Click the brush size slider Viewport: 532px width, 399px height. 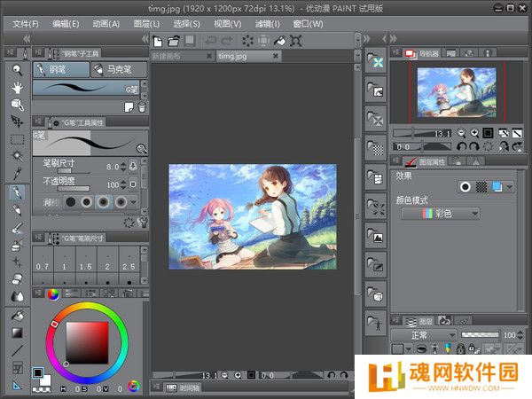click(x=74, y=171)
